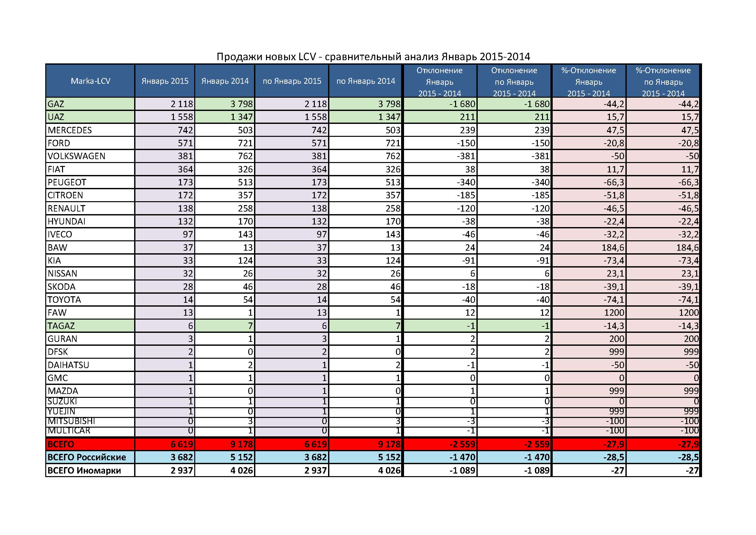Click the PEUGEOT row label

(x=67, y=182)
